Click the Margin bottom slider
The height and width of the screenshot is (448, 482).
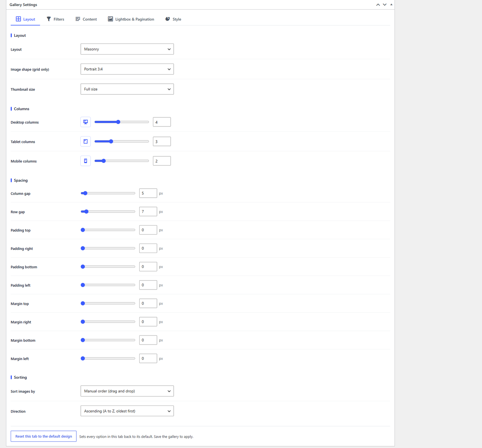[x=108, y=340]
